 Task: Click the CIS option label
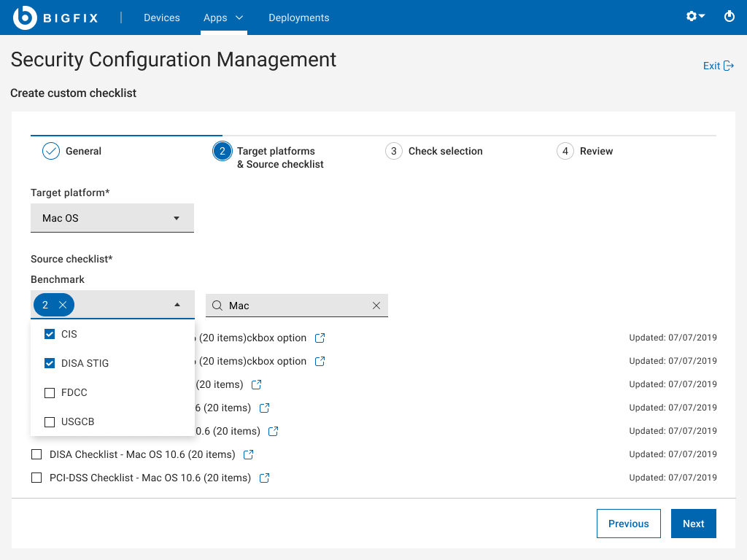point(69,334)
